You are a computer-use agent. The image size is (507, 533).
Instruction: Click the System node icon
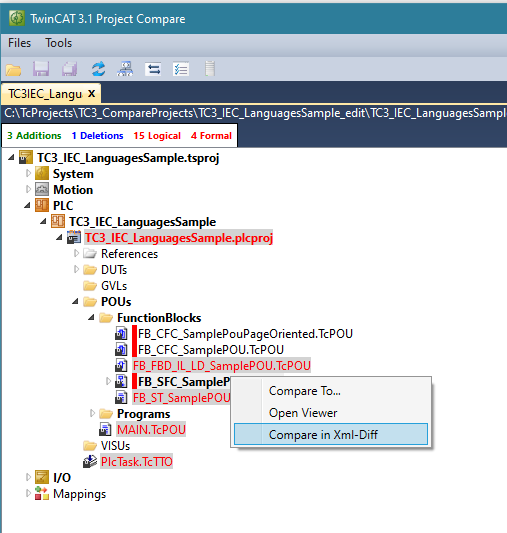point(42,173)
